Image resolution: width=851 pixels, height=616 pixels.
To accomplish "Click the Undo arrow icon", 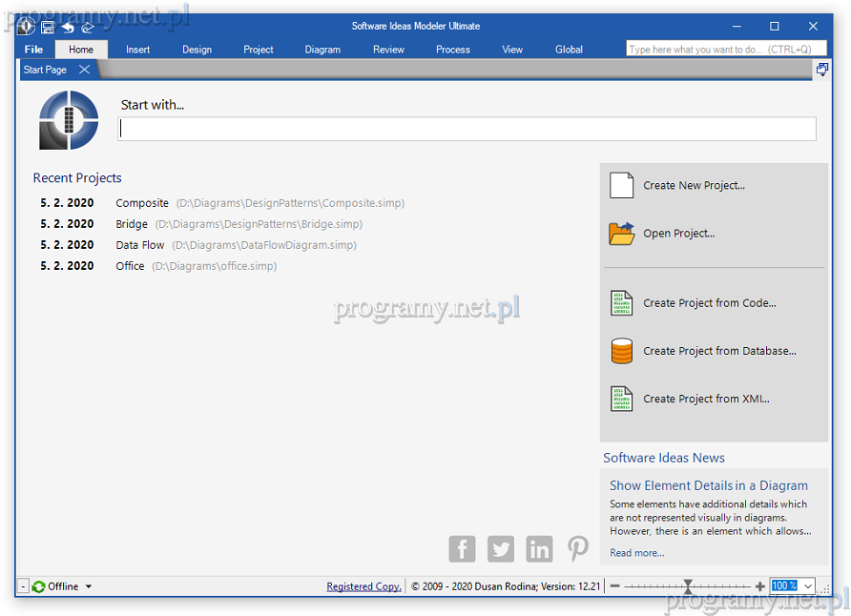I will [68, 27].
